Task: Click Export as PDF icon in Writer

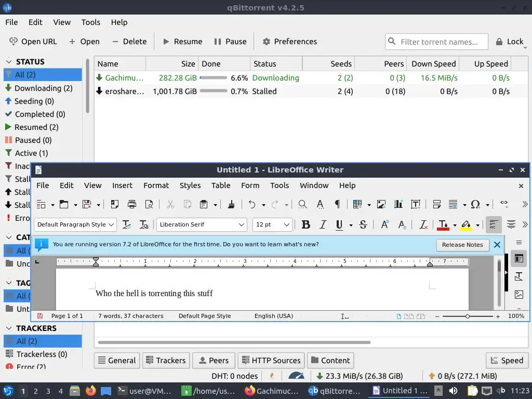Action: click(x=115, y=204)
